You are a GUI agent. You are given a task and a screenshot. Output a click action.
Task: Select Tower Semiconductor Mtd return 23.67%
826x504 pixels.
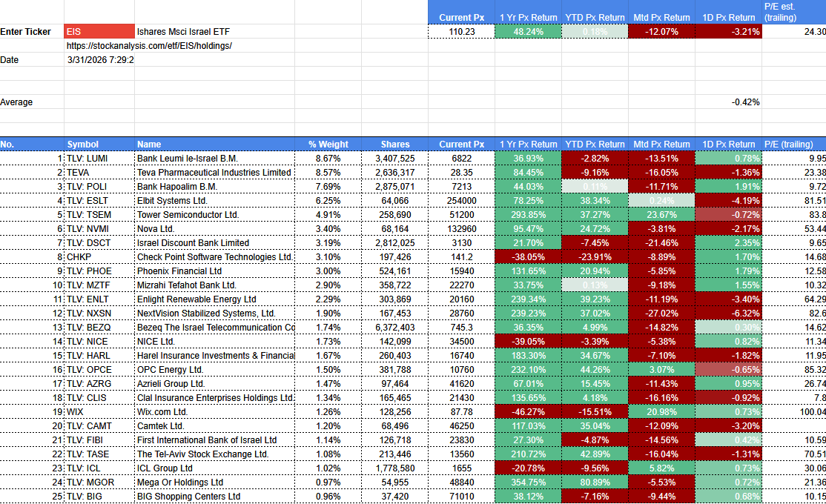(x=661, y=215)
